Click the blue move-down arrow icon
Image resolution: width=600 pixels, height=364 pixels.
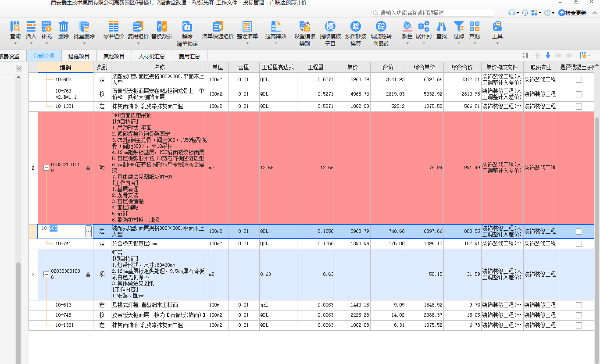(x=548, y=56)
